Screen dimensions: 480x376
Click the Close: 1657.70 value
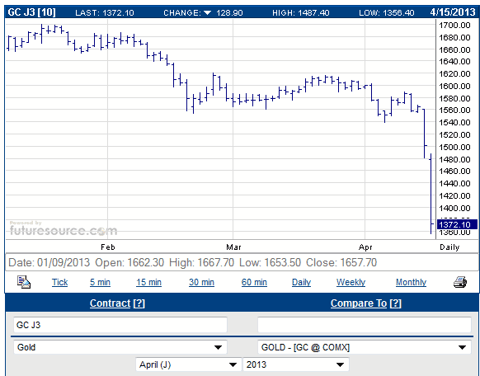tap(341, 263)
